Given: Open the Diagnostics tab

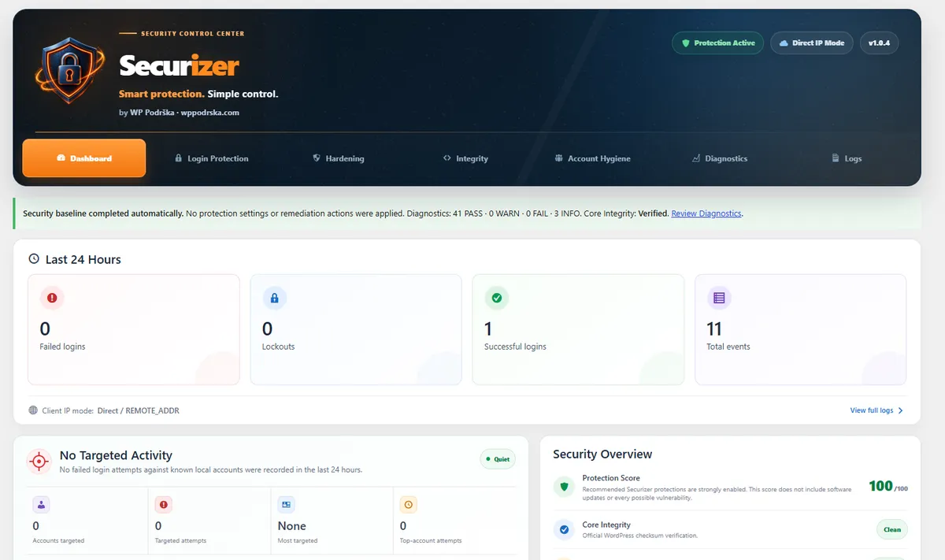Looking at the screenshot, I should pyautogui.click(x=720, y=158).
